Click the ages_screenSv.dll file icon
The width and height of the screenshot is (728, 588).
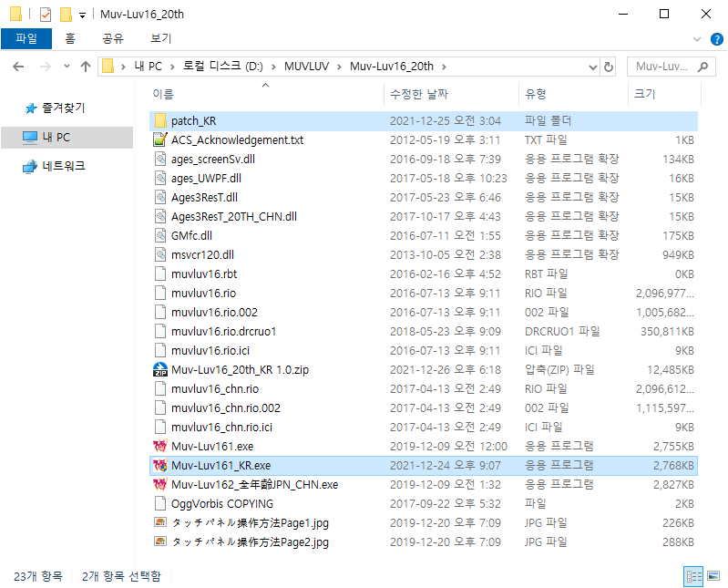coord(160,159)
